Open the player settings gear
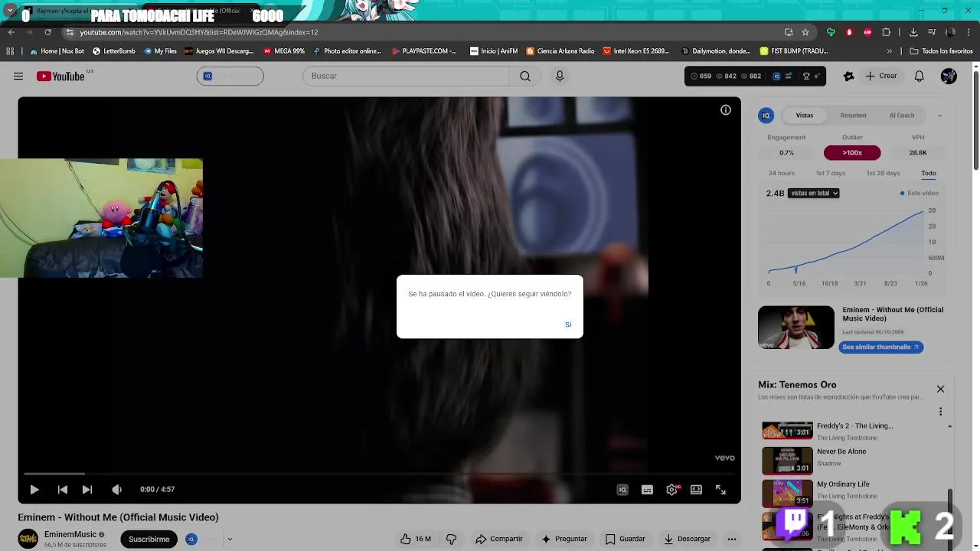The image size is (980, 551). 671,490
